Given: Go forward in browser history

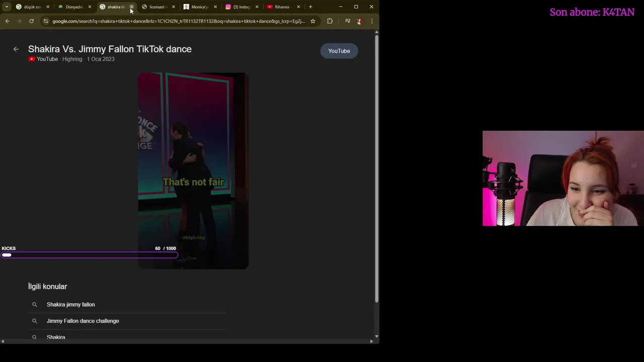Looking at the screenshot, I should (x=19, y=21).
